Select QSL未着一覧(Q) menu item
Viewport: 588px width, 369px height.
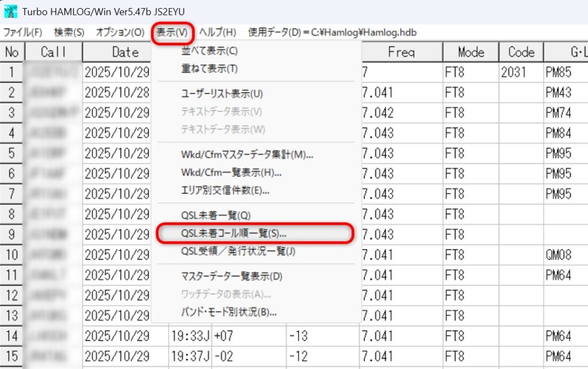(x=216, y=215)
